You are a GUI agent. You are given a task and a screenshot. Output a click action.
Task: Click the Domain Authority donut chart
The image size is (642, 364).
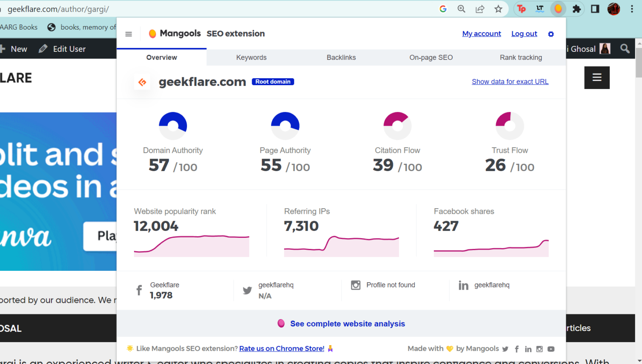coord(173,126)
